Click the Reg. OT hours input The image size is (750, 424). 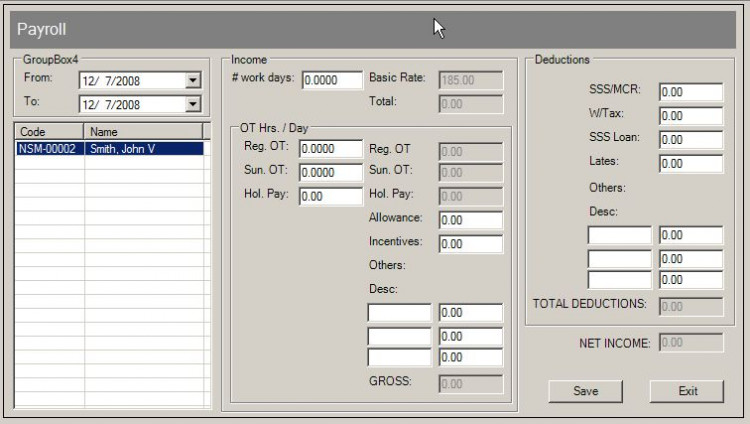point(331,149)
